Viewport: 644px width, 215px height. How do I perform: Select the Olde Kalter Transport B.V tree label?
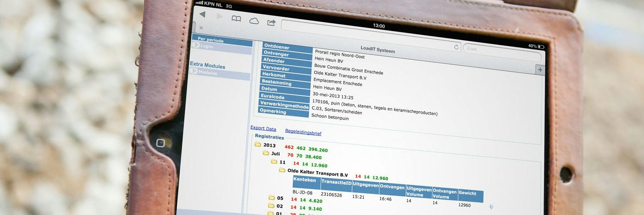click(318, 172)
